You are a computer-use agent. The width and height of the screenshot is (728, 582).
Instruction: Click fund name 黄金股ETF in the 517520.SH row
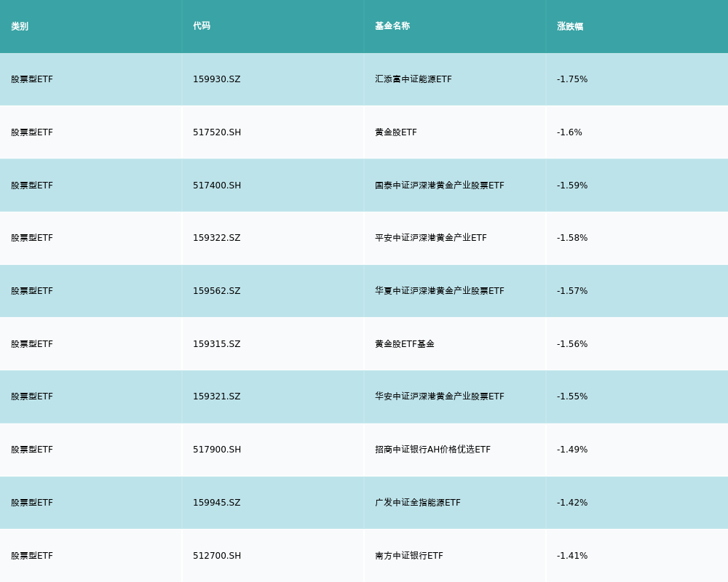click(x=396, y=132)
